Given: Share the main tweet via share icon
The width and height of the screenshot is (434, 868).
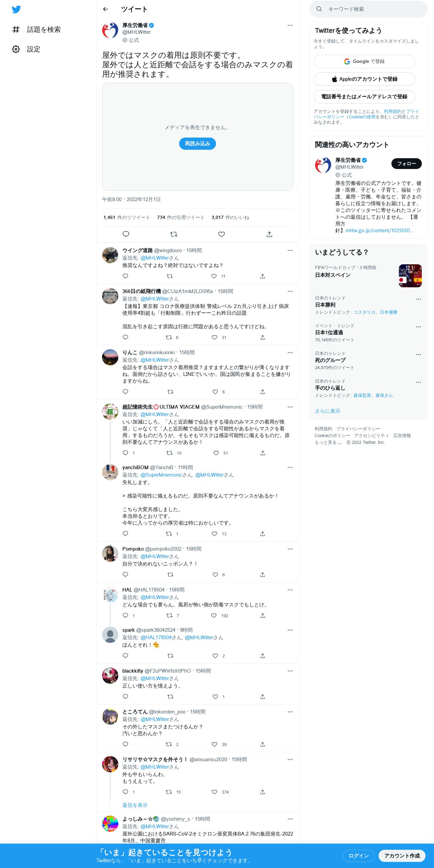Looking at the screenshot, I should pos(269,234).
